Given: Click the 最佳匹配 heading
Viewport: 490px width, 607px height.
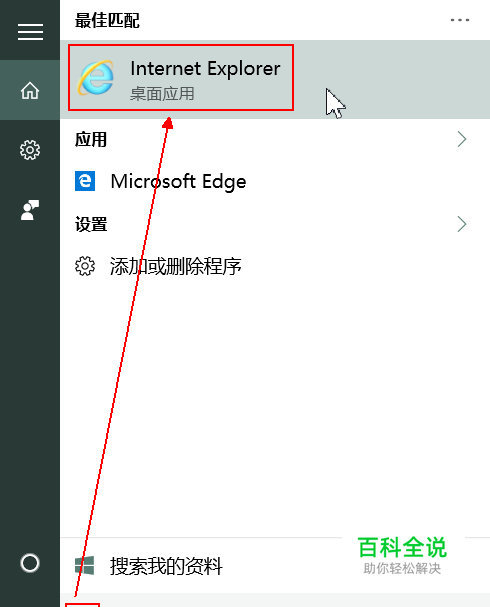Looking at the screenshot, I should pyautogui.click(x=107, y=21).
